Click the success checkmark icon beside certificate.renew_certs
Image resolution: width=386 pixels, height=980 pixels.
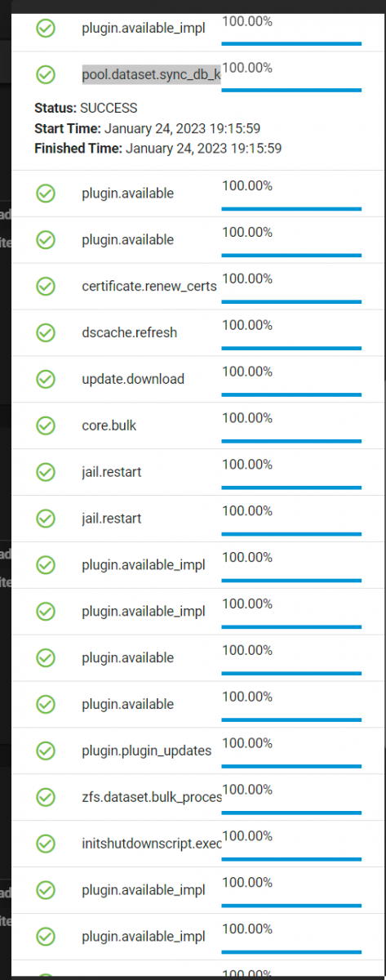[47, 287]
